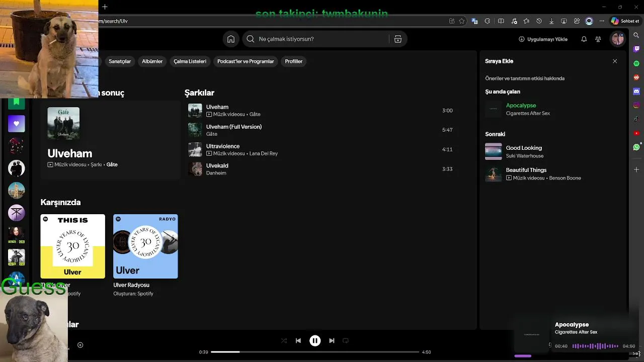Open Suki Waterhouse artist in queue
Image resolution: width=644 pixels, height=362 pixels.
[524, 156]
